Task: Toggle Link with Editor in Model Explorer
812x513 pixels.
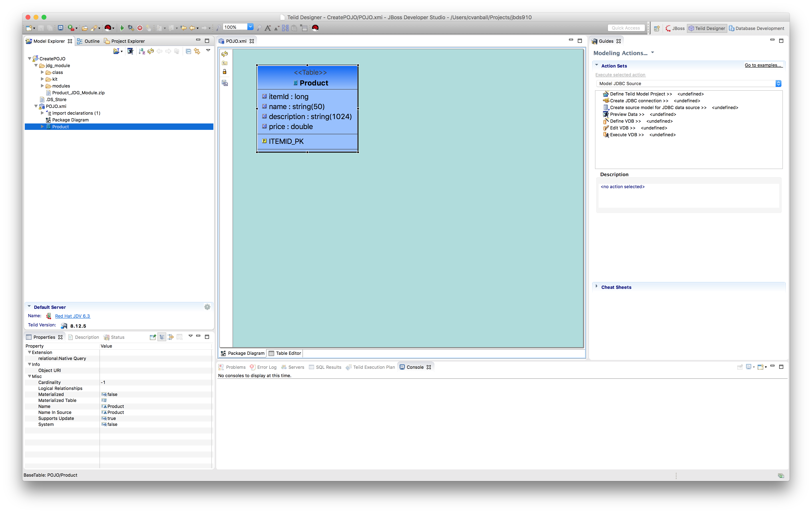Action: (197, 51)
